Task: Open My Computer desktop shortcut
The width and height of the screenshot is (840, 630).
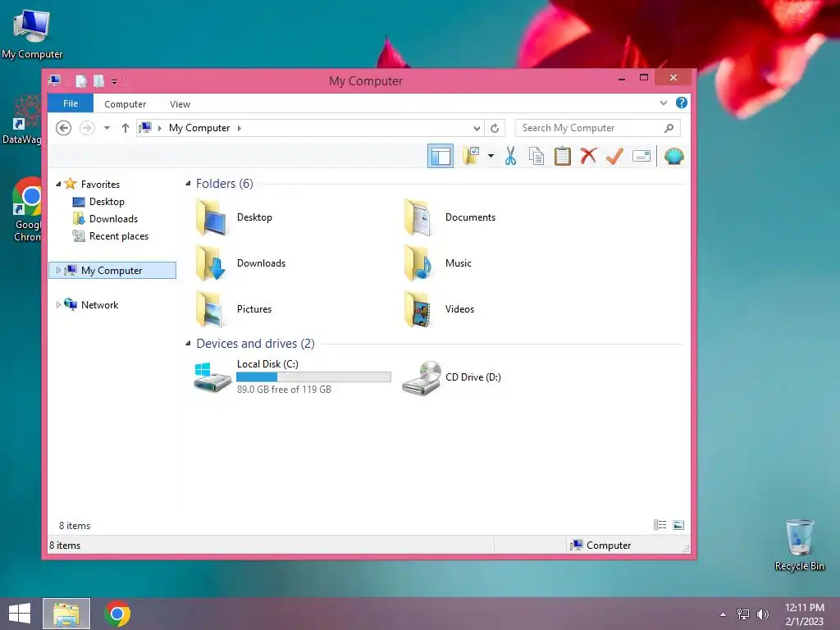Action: [32, 34]
